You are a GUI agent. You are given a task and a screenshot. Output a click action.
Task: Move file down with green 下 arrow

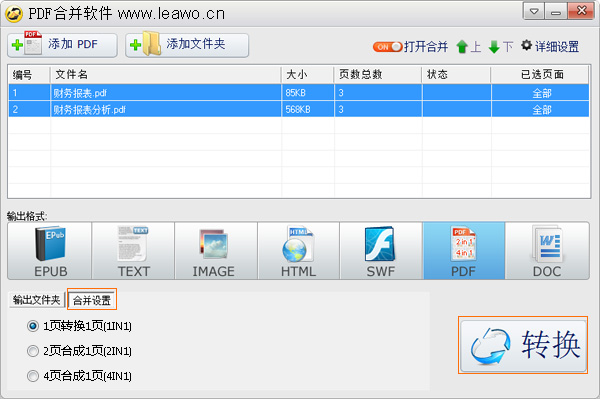501,47
